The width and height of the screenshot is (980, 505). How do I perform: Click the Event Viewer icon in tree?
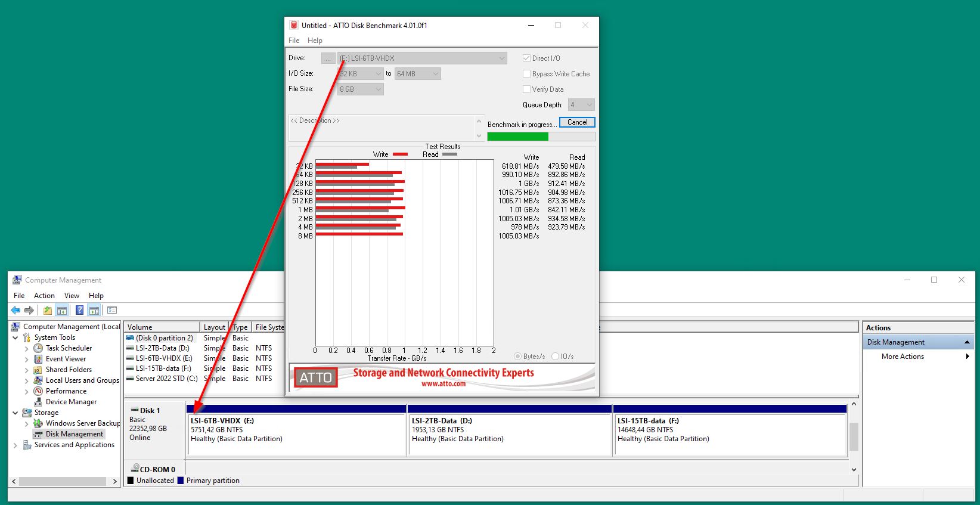tap(38, 359)
